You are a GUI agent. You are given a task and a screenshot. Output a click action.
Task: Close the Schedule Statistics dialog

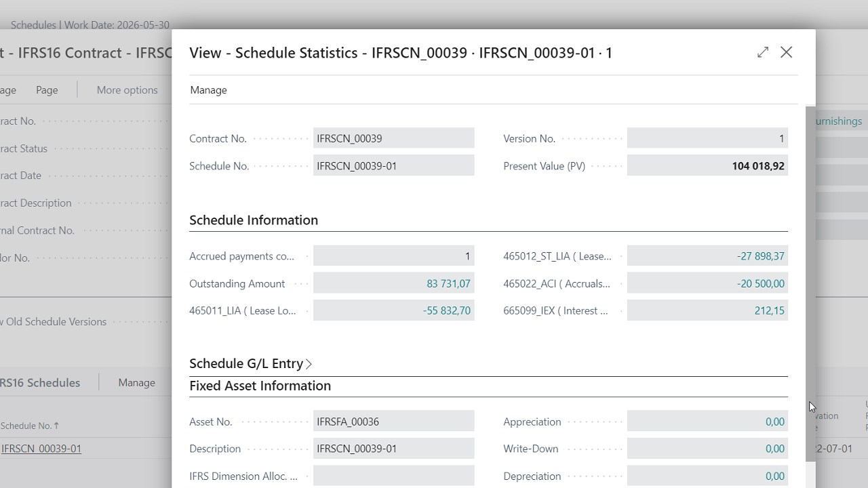pos(786,52)
